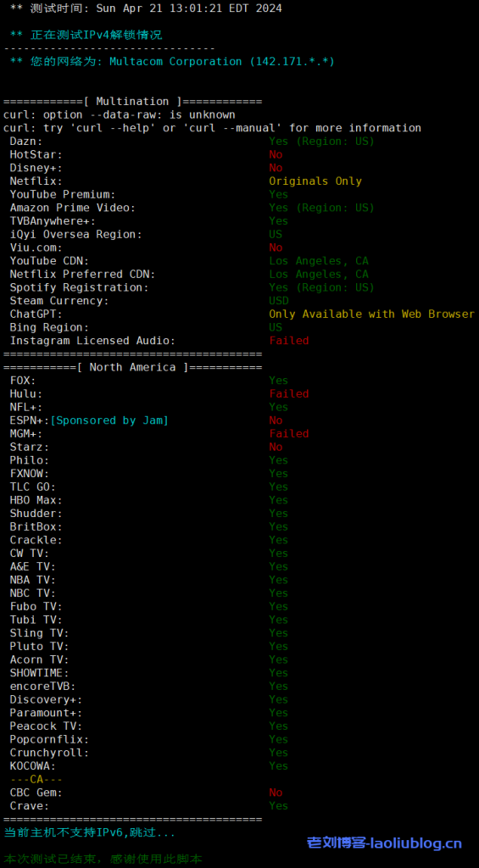Select the 'curl: option --data-raw' error line
This screenshot has height=868, width=479.
pos(119,114)
